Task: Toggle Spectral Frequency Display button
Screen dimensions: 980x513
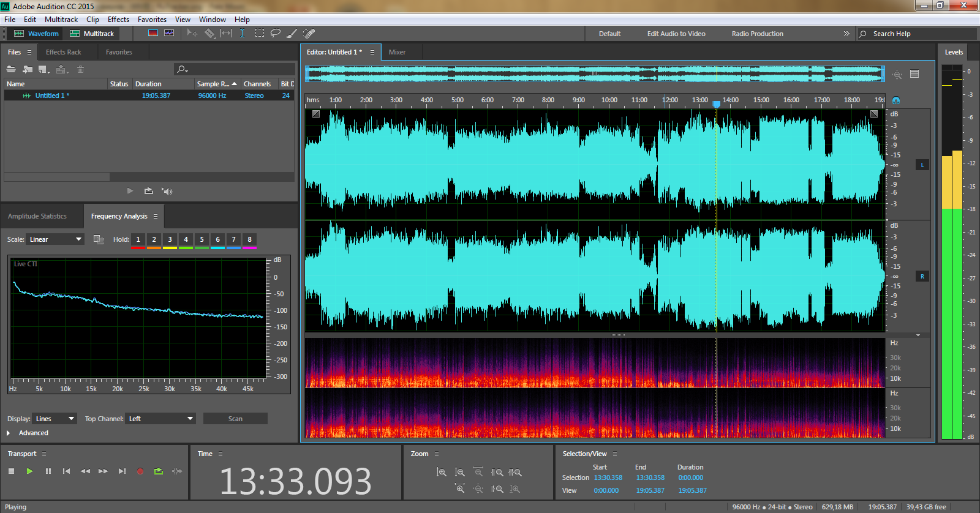Action: [x=153, y=33]
